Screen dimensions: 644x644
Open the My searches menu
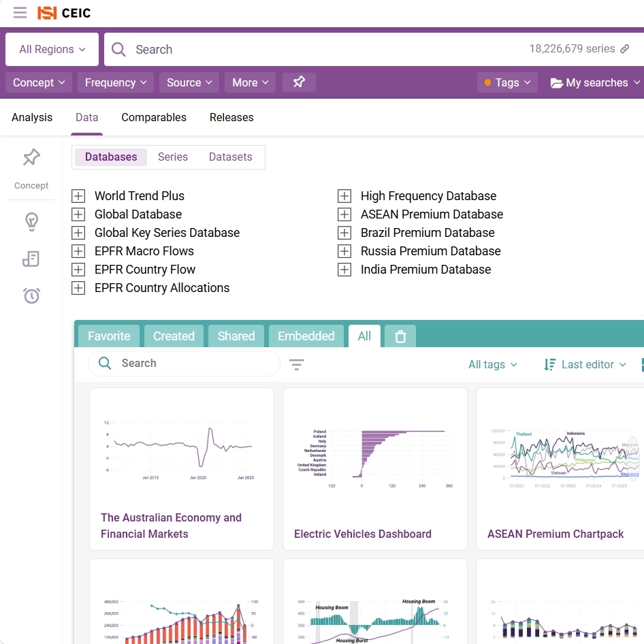pos(596,82)
